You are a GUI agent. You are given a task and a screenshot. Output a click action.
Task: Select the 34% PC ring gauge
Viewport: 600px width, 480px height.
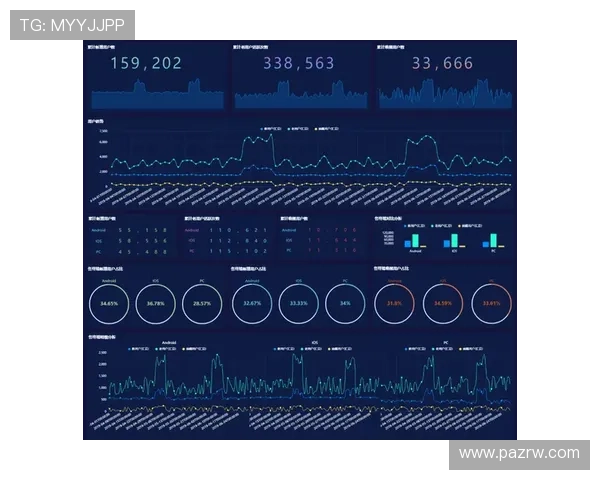345,303
